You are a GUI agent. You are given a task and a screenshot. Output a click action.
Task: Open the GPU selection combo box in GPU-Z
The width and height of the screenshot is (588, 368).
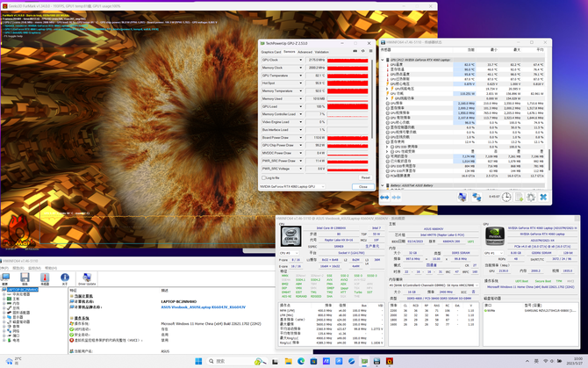tap(291, 186)
